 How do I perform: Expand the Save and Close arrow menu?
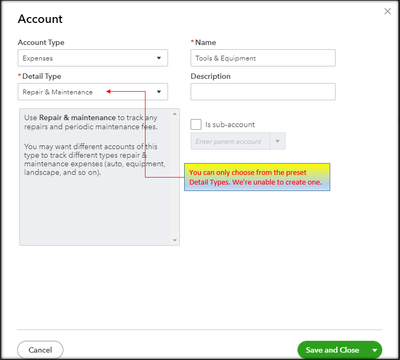pos(375,350)
